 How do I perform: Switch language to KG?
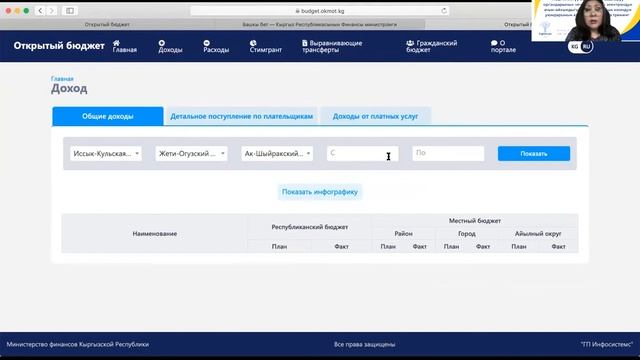(574, 47)
